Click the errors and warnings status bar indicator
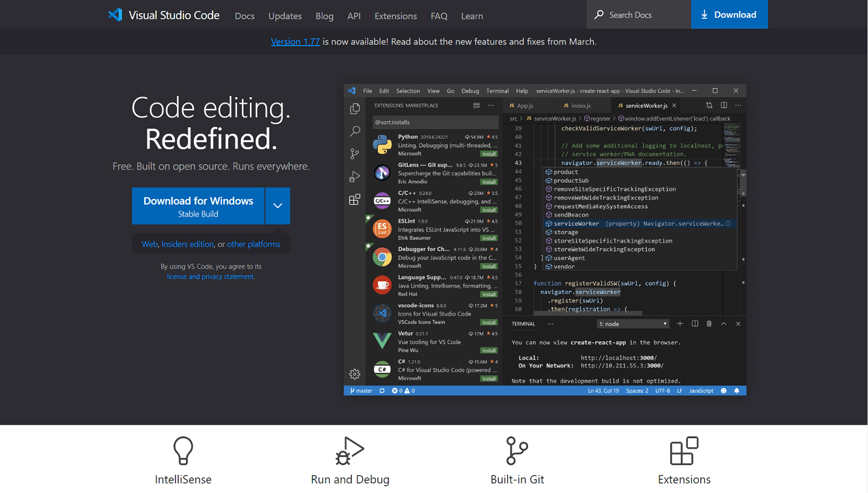The height and width of the screenshot is (493, 868). [x=403, y=391]
